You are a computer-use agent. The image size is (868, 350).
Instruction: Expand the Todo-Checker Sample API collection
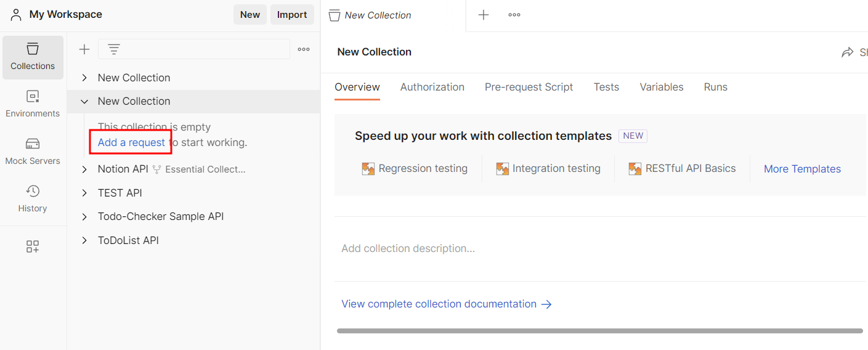(85, 216)
